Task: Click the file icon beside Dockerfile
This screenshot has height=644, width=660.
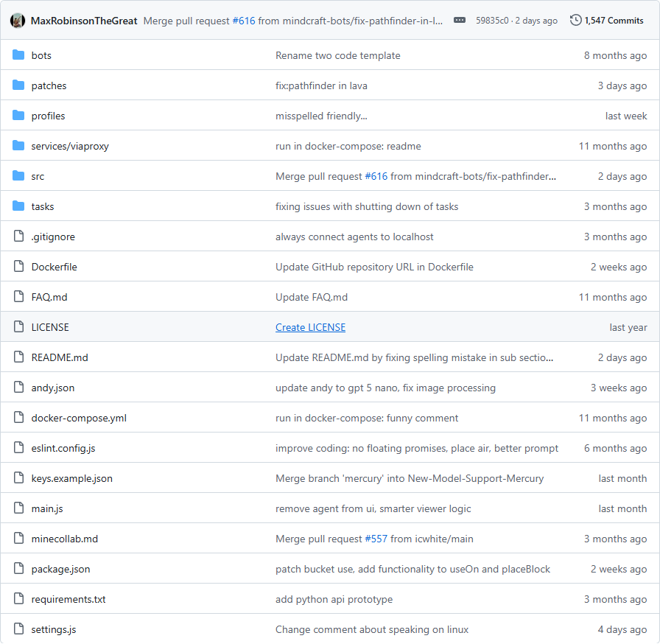Action: coord(18,267)
